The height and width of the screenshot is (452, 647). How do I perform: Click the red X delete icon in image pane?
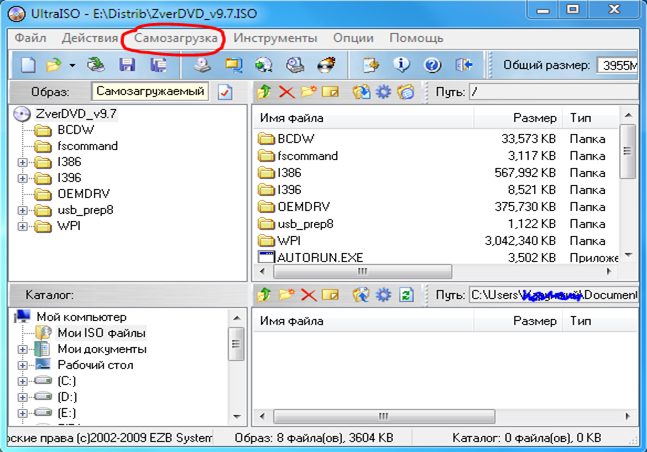[x=286, y=92]
